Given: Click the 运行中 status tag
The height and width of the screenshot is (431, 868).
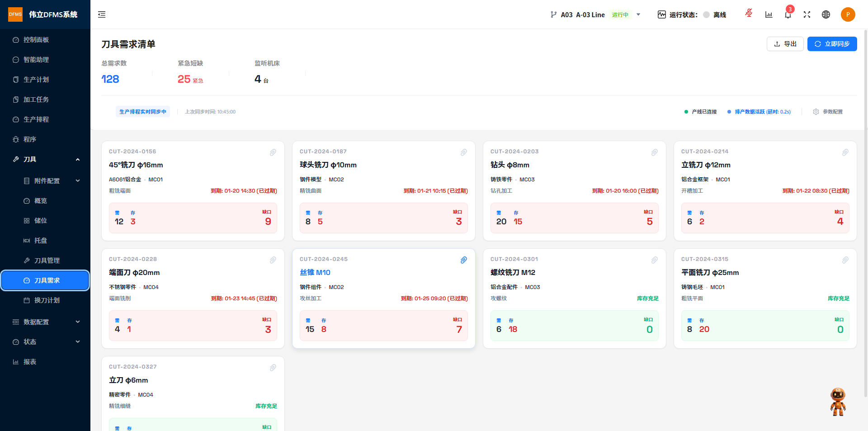Looking at the screenshot, I should [x=620, y=15].
